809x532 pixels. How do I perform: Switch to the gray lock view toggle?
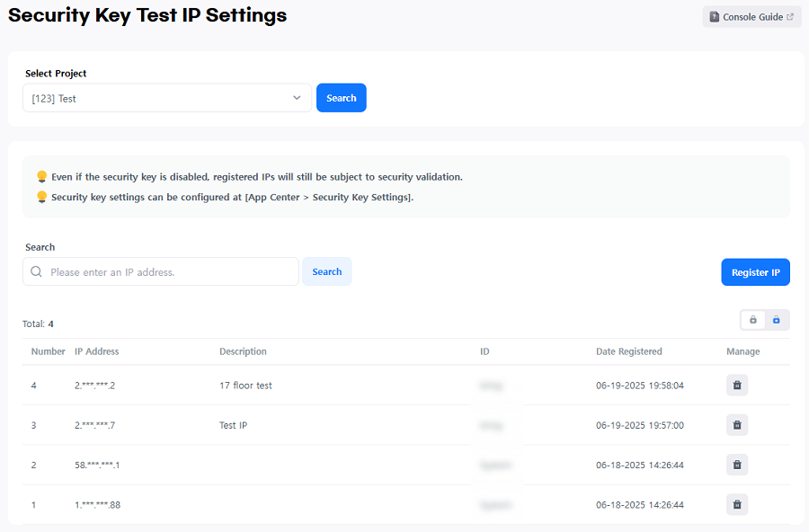pyautogui.click(x=753, y=320)
